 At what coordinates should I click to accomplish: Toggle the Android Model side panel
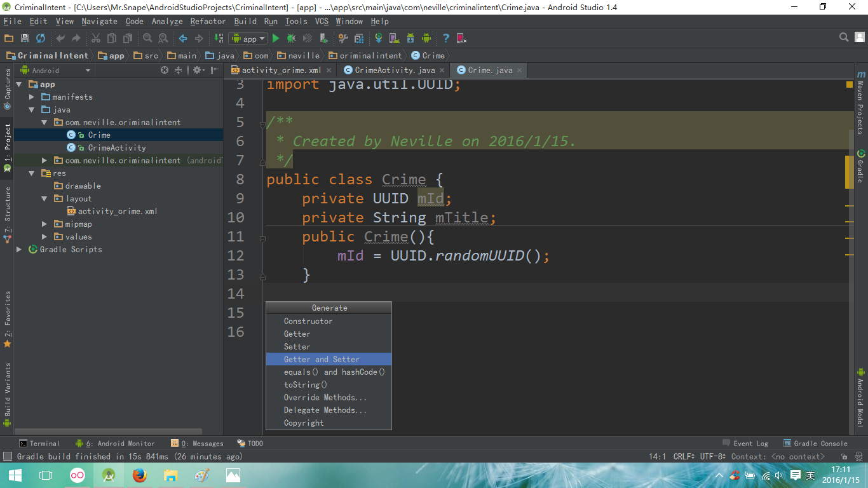tap(860, 396)
